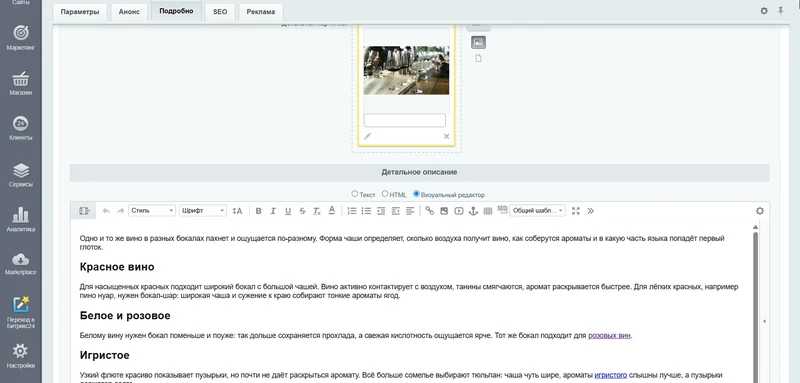Increase indent in editor
Image resolution: width=800 pixels, height=383 pixels.
click(381, 211)
